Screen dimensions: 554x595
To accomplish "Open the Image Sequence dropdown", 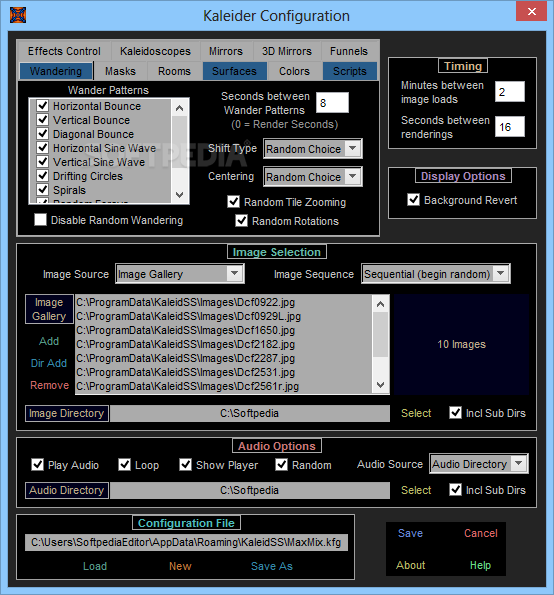I will click(436, 274).
